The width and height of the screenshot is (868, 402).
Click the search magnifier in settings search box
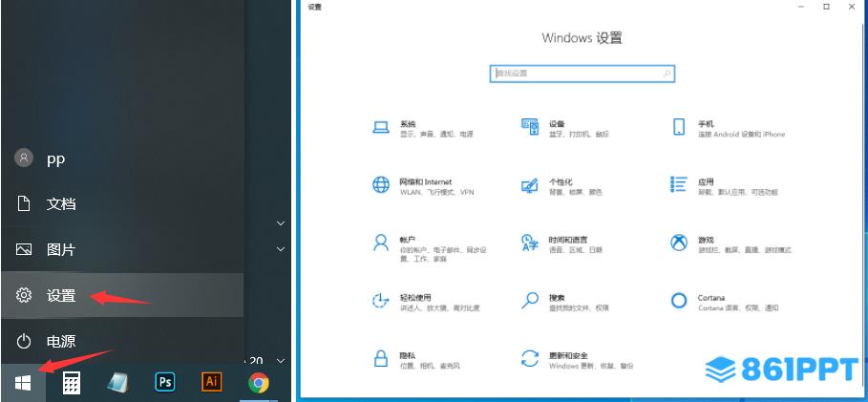[x=667, y=74]
